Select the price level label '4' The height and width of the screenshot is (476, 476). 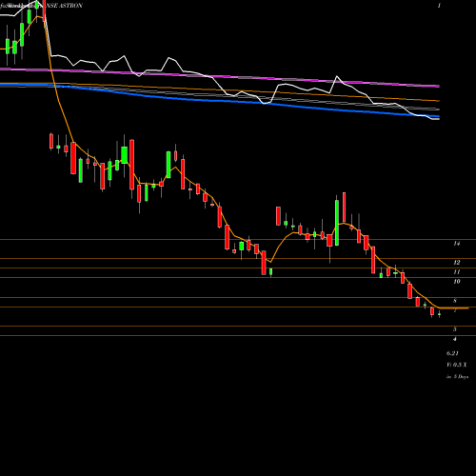tap(455, 339)
